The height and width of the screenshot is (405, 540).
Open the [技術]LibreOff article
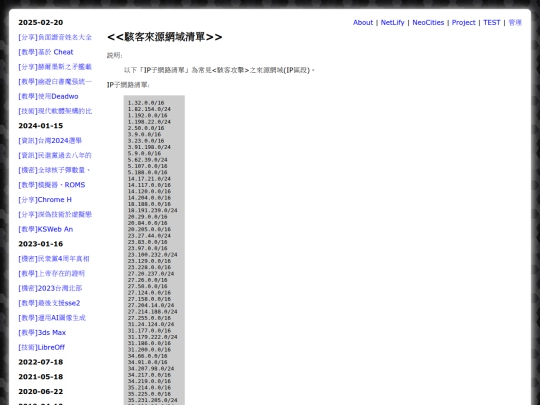41,347
